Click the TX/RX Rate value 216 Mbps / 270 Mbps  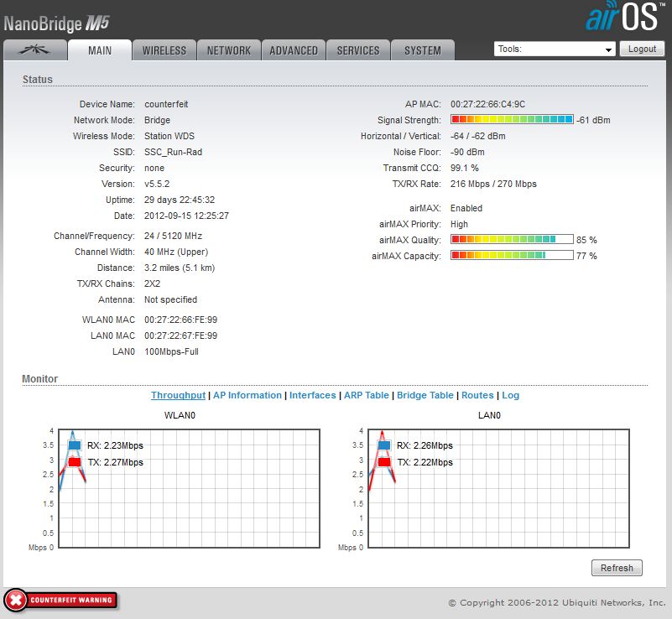point(493,184)
